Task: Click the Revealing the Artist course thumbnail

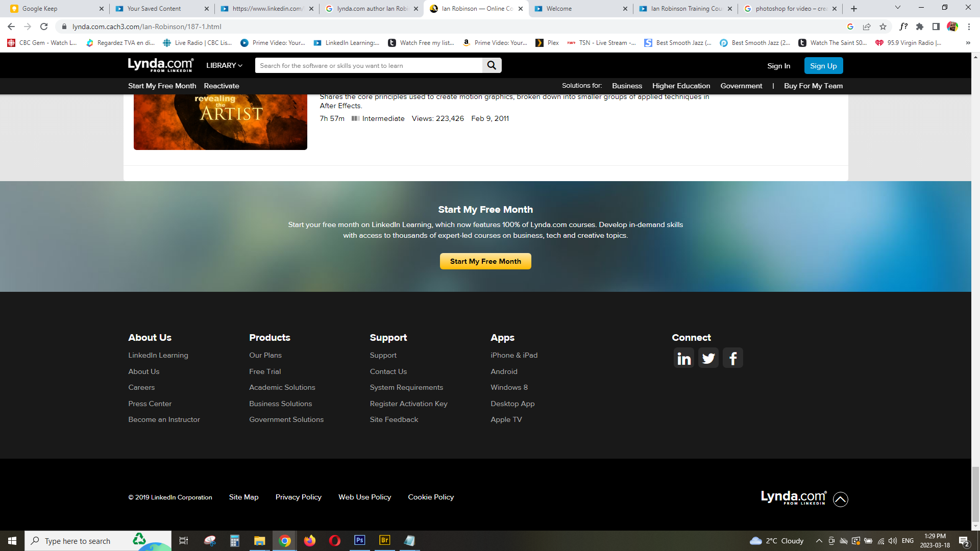Action: tap(220, 122)
